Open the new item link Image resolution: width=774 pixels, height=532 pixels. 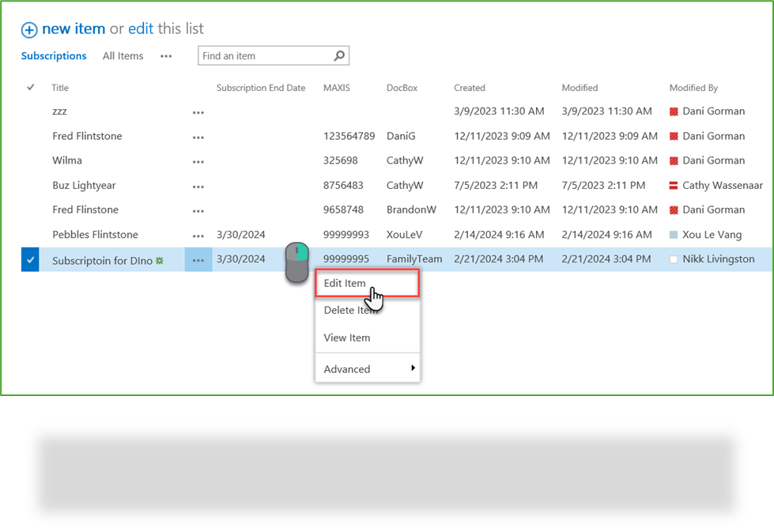pyautogui.click(x=71, y=28)
